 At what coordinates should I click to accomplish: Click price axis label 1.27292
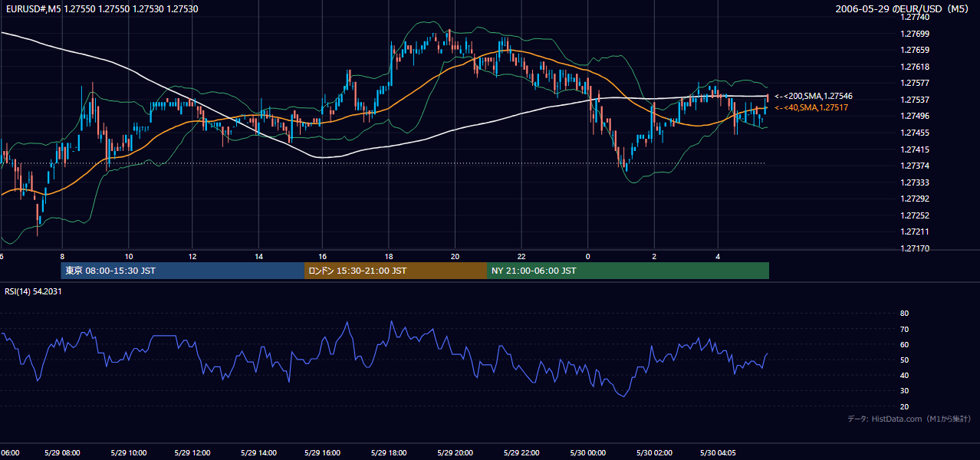tap(915, 199)
